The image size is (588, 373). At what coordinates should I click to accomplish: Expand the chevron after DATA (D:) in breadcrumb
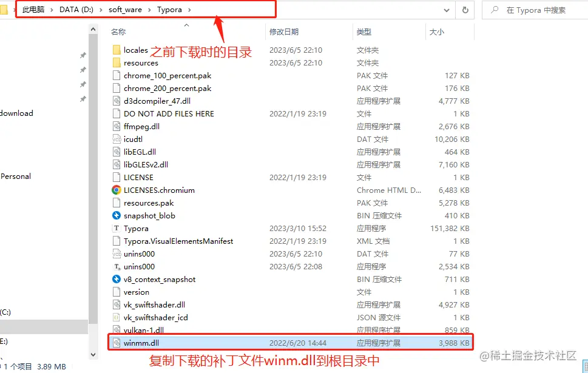[101, 10]
